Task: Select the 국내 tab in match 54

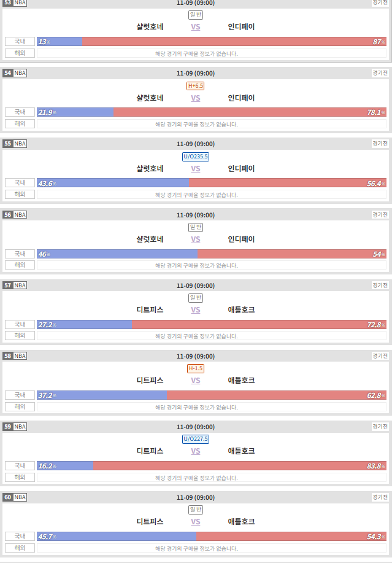Action: tap(20, 112)
